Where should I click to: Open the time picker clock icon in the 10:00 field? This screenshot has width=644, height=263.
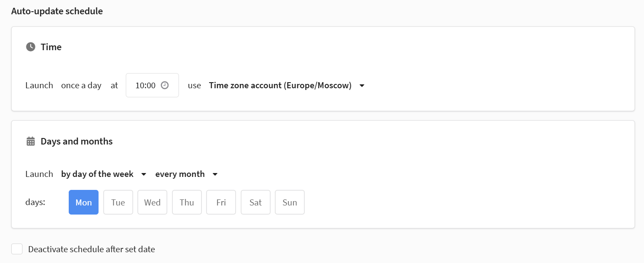tap(164, 85)
